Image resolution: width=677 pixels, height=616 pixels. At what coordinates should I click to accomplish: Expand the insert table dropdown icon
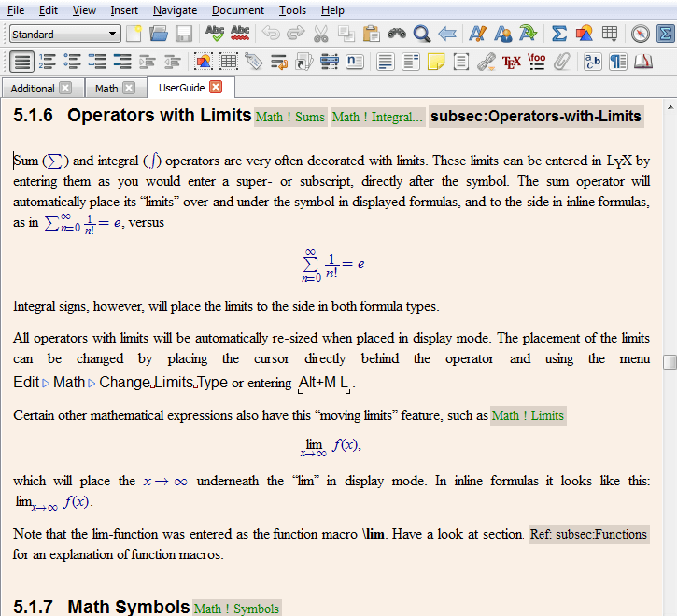tap(610, 35)
